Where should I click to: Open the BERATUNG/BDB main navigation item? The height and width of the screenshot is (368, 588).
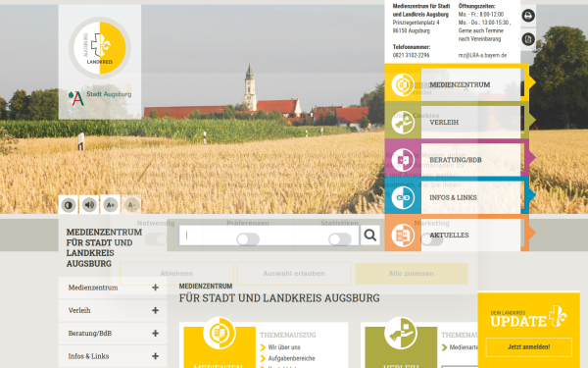tap(457, 158)
